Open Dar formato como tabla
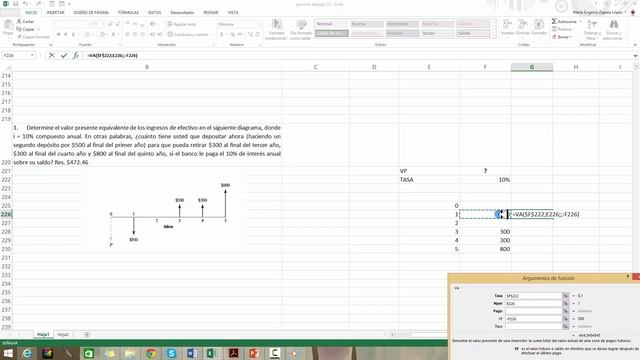640x360 pixels. click(301, 29)
